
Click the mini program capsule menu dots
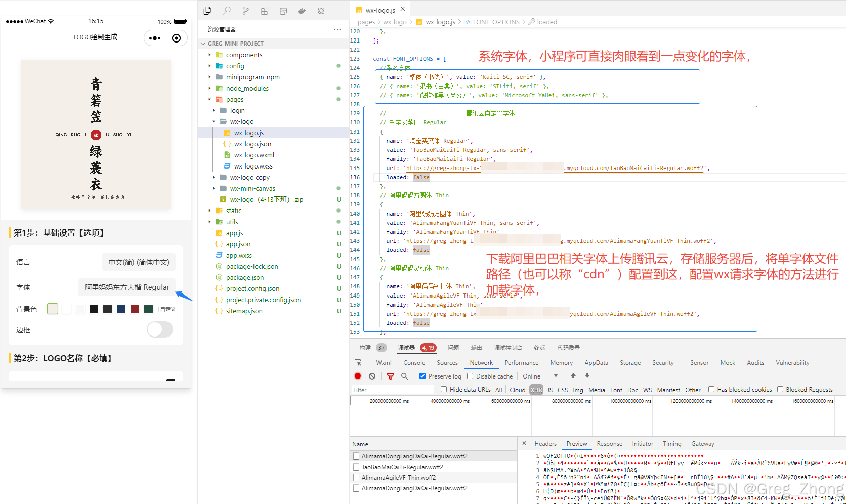pos(155,38)
